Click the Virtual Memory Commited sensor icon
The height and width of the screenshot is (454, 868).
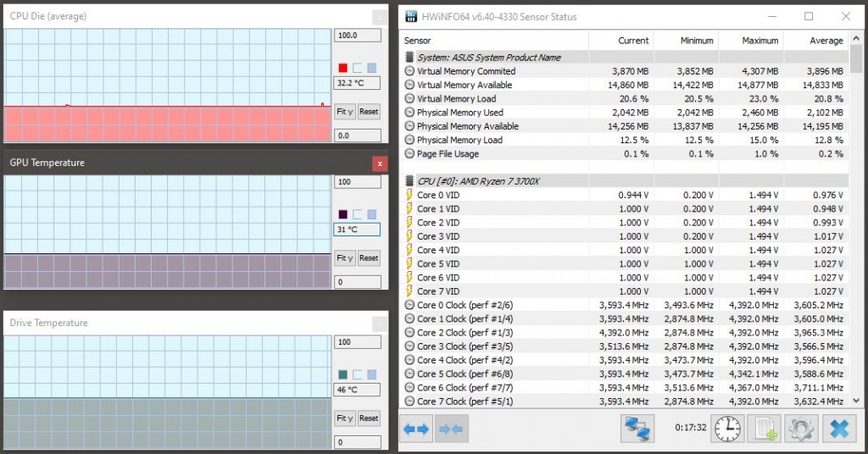409,71
